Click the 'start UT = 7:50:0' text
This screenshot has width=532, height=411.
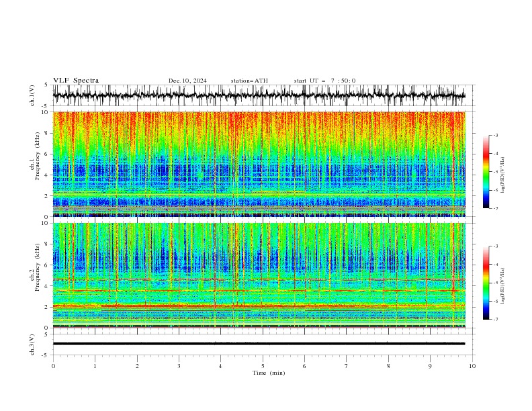324,81
